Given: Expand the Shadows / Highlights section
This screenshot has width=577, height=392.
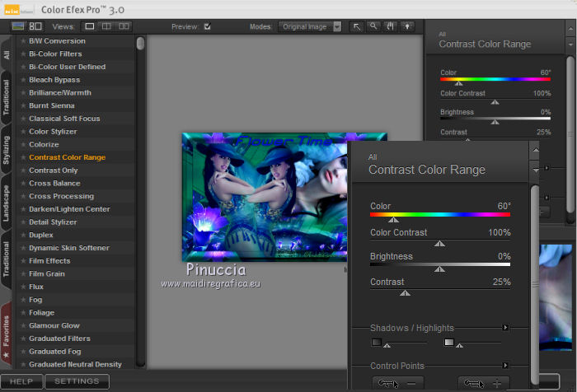Looking at the screenshot, I should point(505,328).
